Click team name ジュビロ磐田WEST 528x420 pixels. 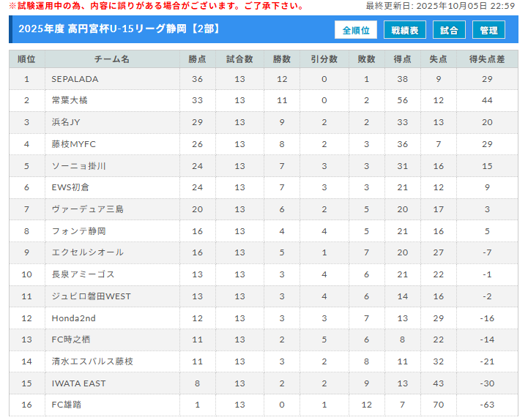pos(91,296)
